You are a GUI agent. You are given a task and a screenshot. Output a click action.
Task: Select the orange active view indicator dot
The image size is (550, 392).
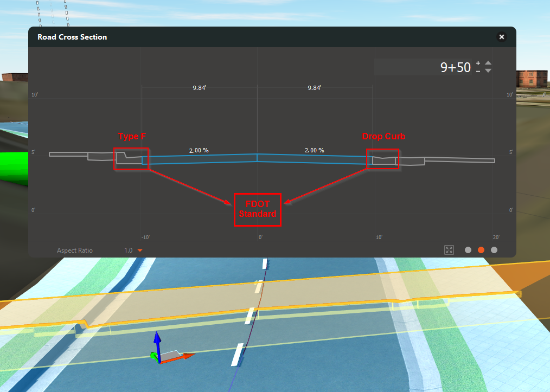[x=481, y=250]
